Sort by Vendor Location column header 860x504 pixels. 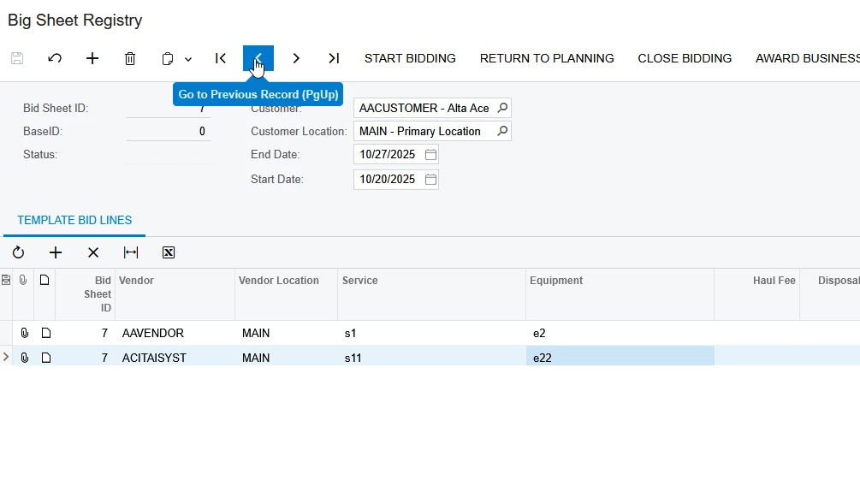[287, 294]
